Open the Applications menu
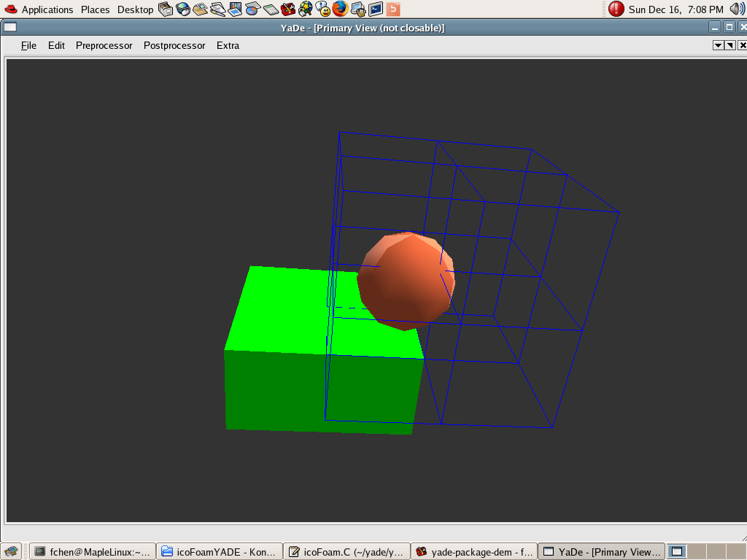The height and width of the screenshot is (560, 747). [47, 9]
